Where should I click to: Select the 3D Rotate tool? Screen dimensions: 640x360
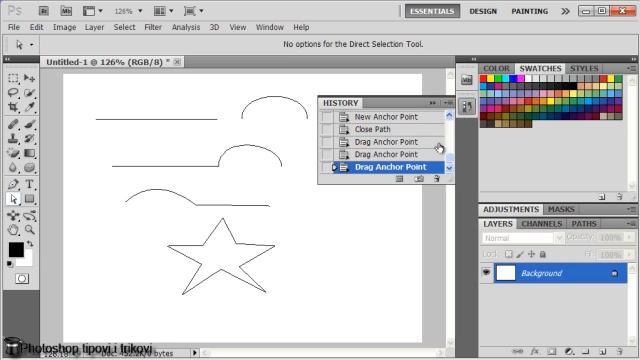coord(13,216)
